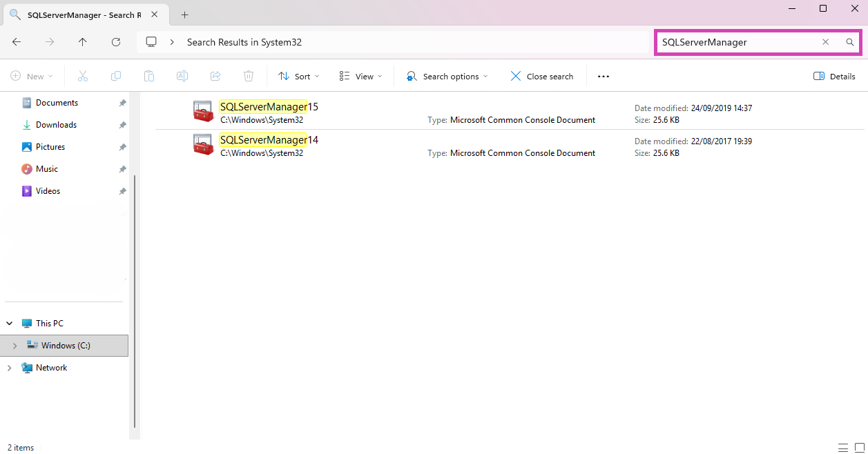Screen dimensions: 868x454
Task: Expand the address bar path chevron
Action: [x=172, y=42]
